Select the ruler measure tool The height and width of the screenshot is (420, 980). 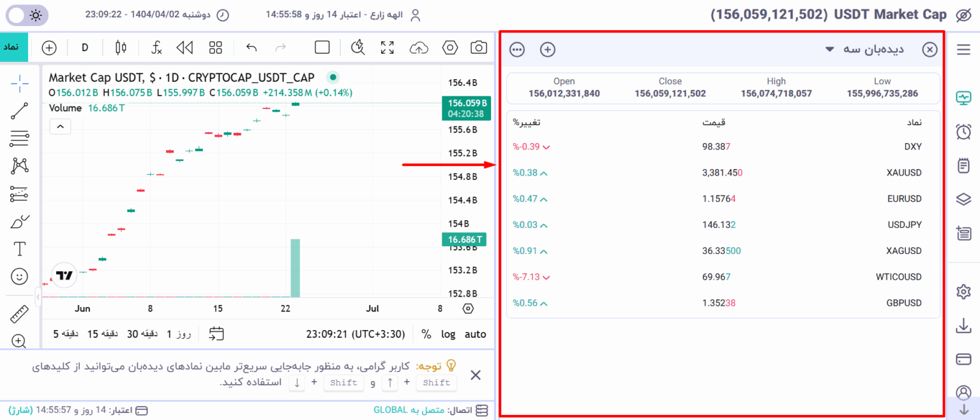pyautogui.click(x=20, y=314)
